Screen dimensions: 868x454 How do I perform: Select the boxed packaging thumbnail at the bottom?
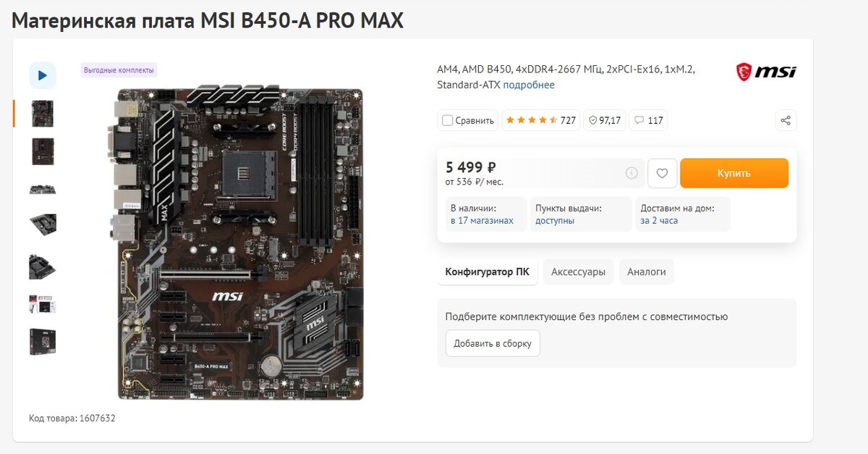click(43, 342)
